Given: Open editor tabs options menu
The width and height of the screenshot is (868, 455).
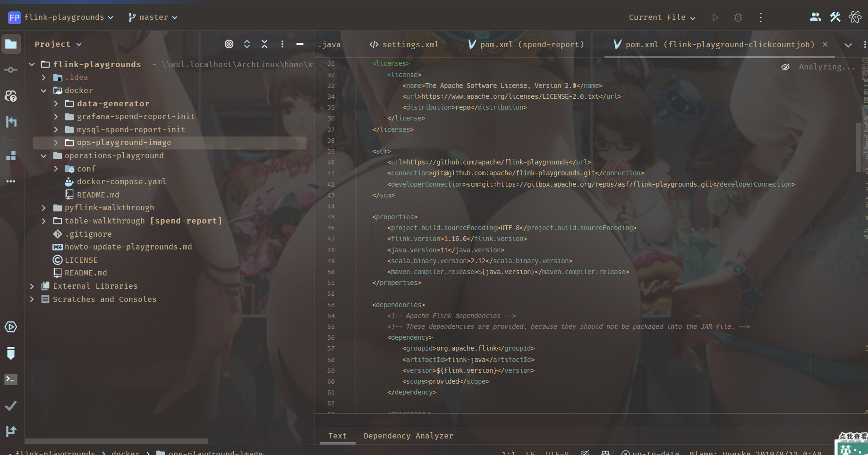Looking at the screenshot, I should tap(865, 44).
